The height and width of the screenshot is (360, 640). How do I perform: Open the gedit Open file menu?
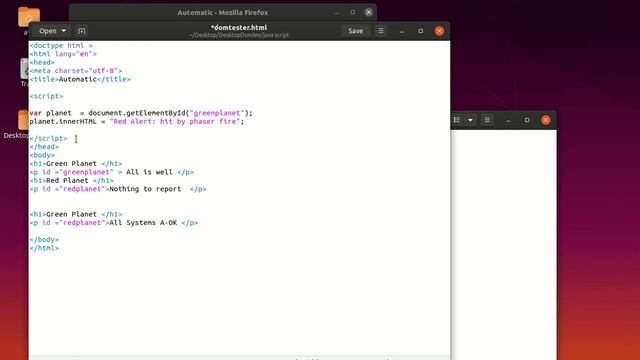[48, 31]
